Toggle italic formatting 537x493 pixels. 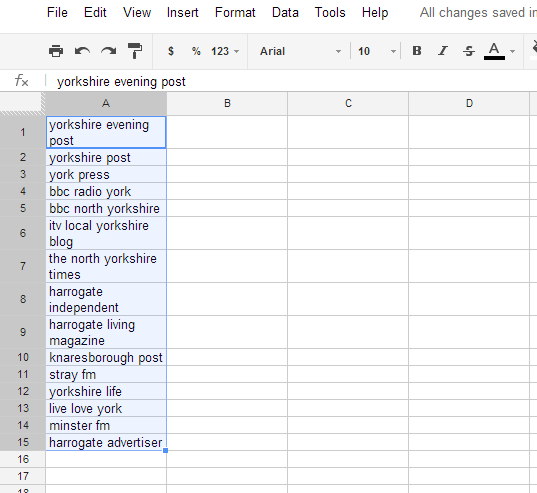coord(443,51)
